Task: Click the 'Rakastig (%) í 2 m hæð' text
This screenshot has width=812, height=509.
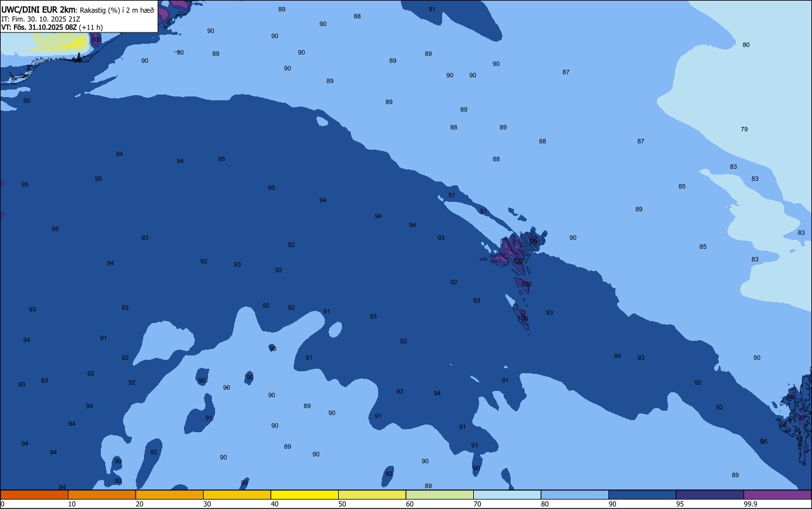Action: pyautogui.click(x=117, y=10)
